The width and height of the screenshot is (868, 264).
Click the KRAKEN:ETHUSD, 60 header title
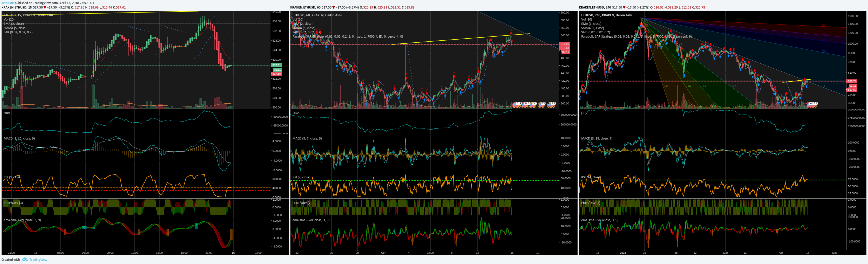click(x=305, y=8)
